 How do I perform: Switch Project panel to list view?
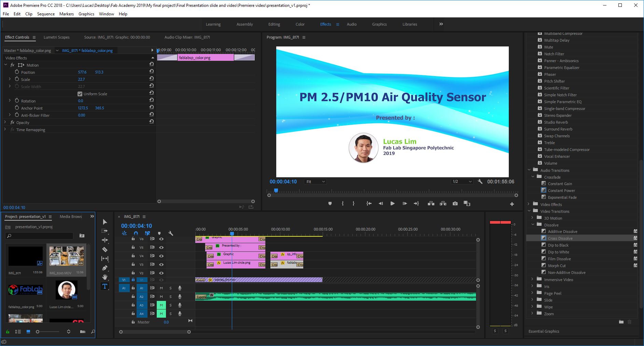pyautogui.click(x=18, y=332)
